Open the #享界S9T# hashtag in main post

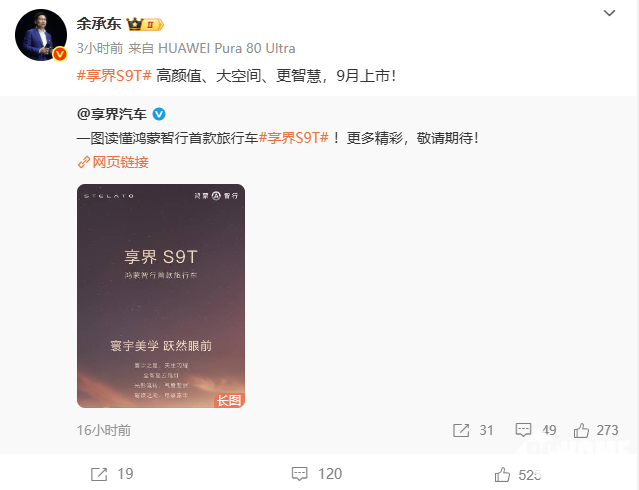coord(114,76)
